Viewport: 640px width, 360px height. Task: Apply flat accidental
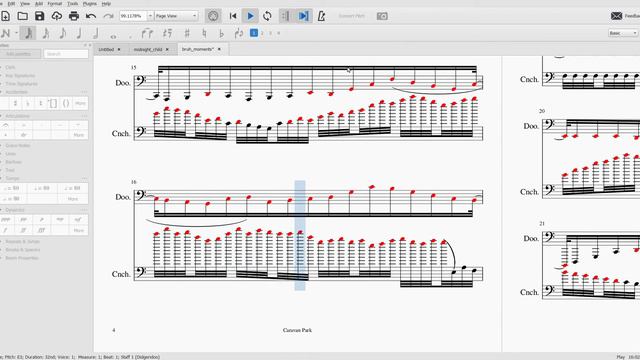point(221,33)
